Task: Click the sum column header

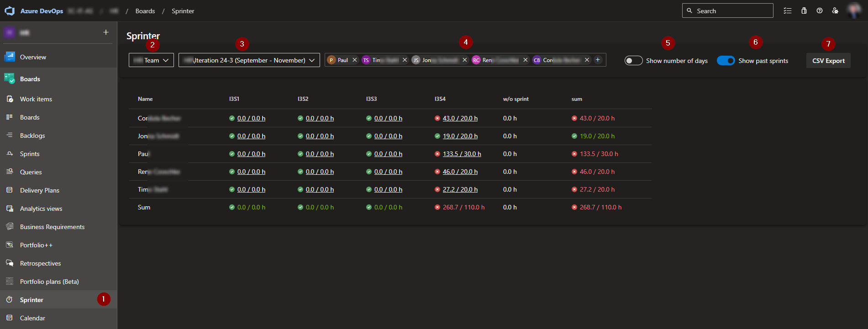Action: click(577, 99)
